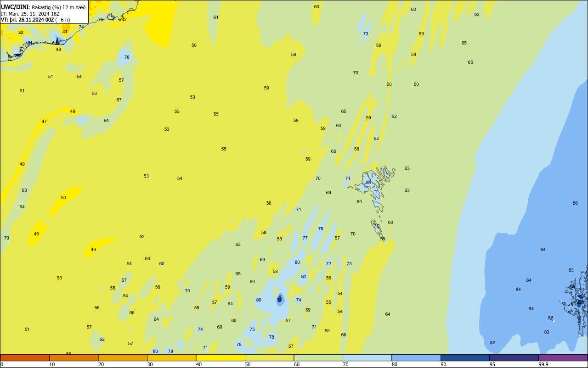Click the humidity value '66' on the map

(x=344, y=335)
